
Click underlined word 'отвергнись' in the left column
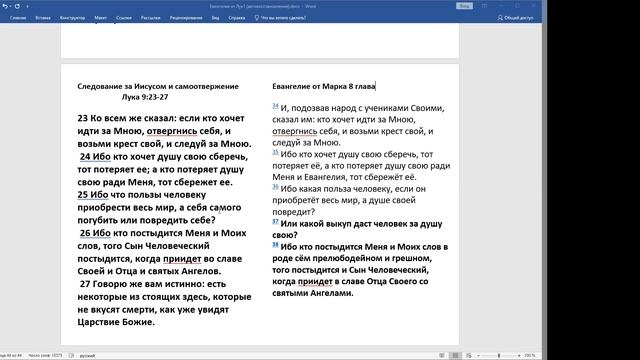tap(172, 131)
